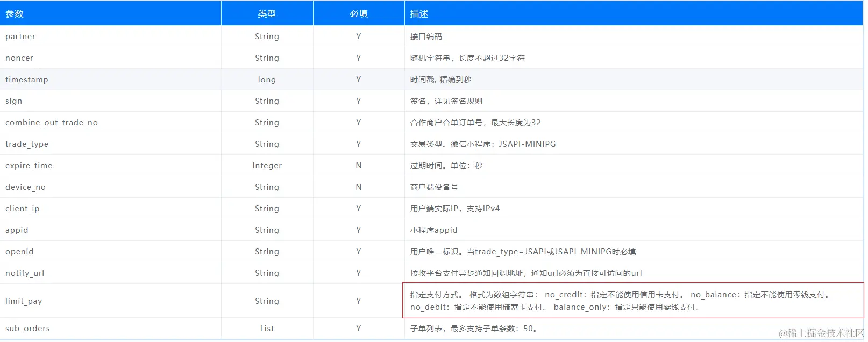Click the Y value in sub_orders row

(x=359, y=329)
